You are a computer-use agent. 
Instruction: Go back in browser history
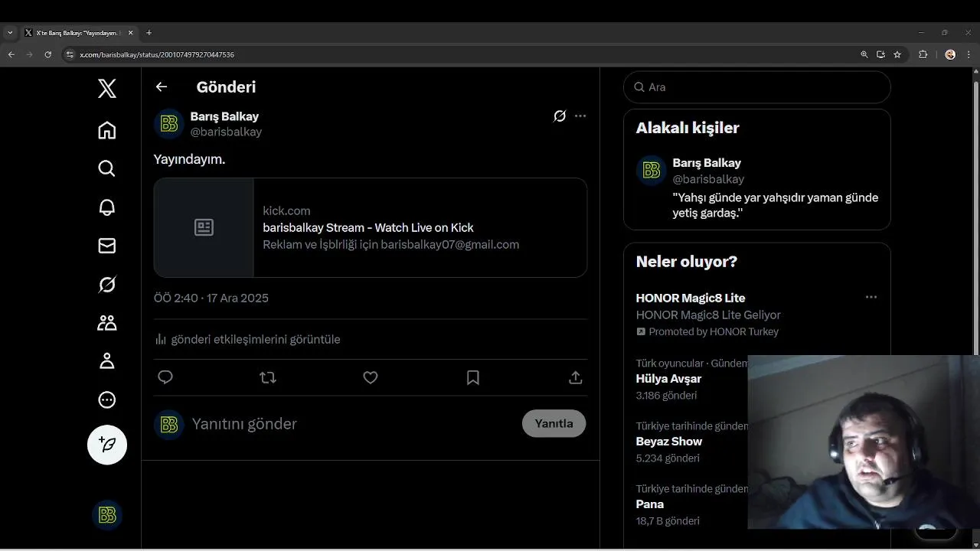[x=11, y=54]
